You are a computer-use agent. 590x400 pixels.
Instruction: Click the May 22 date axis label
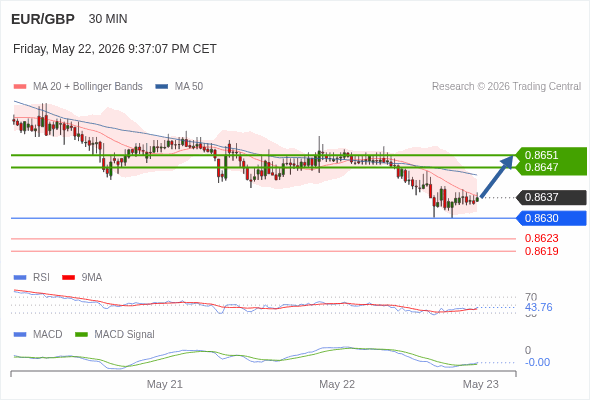point(337,384)
